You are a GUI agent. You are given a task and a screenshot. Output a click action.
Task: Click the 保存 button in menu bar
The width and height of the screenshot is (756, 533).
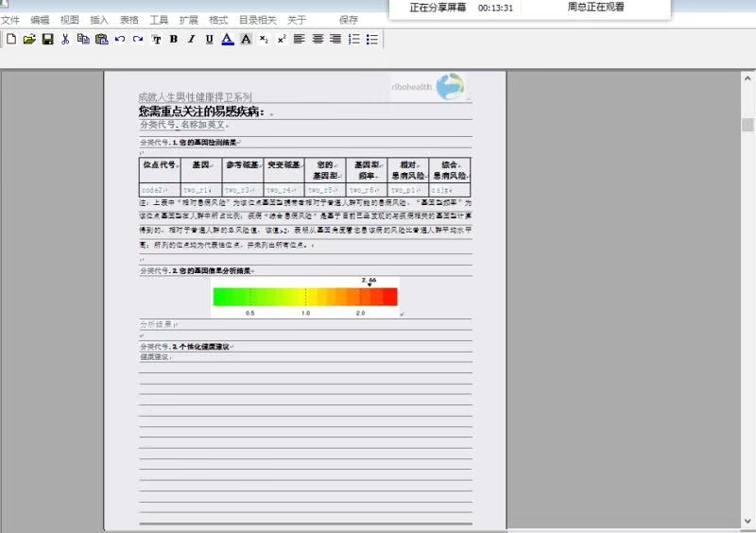tap(349, 20)
